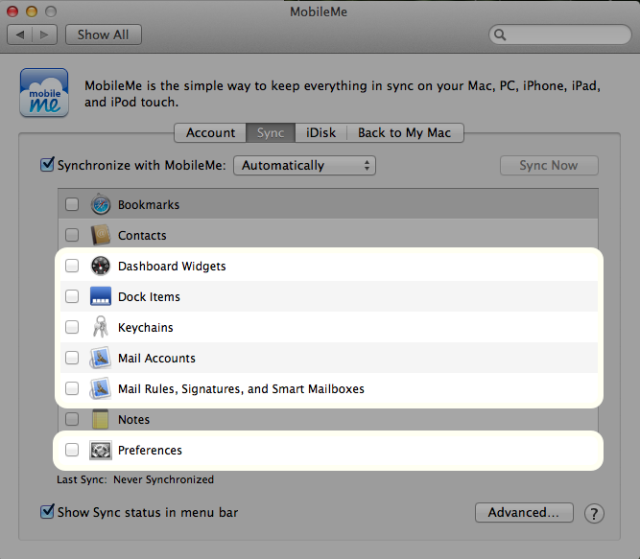
Task: Click the Dashboard Widgets label
Action: coord(172,266)
